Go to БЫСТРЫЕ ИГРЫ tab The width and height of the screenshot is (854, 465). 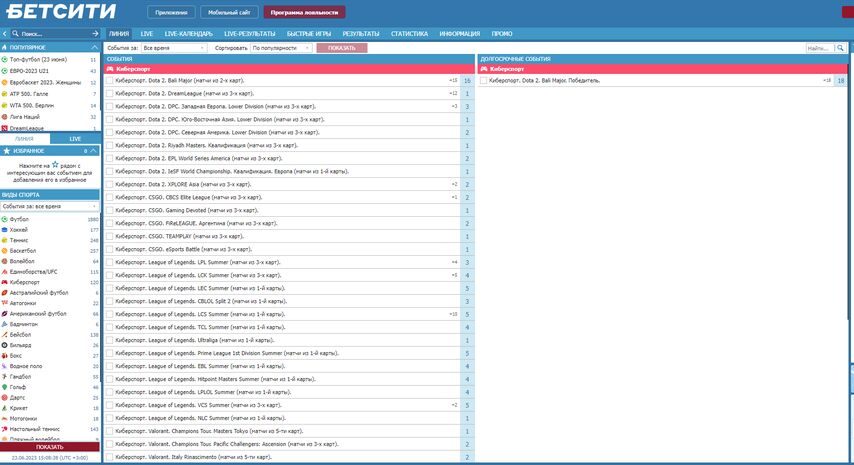309,34
